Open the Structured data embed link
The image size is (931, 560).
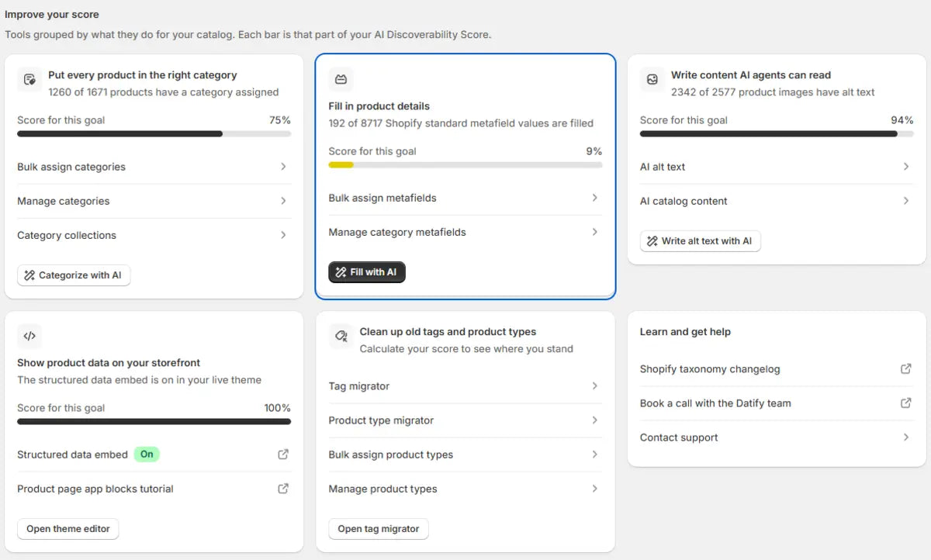pyautogui.click(x=154, y=455)
